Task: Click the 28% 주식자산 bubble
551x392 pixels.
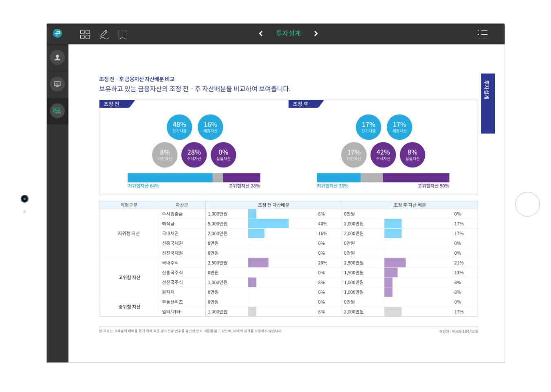Action: (194, 155)
